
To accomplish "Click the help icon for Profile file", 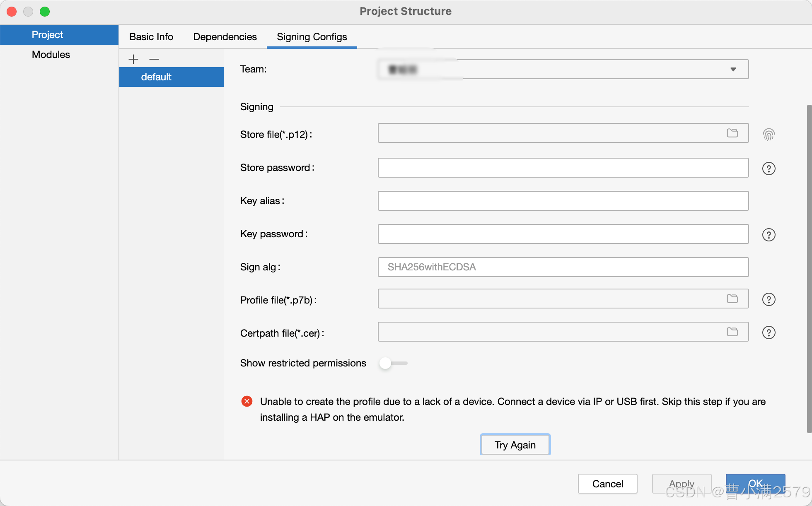I will click(x=768, y=299).
